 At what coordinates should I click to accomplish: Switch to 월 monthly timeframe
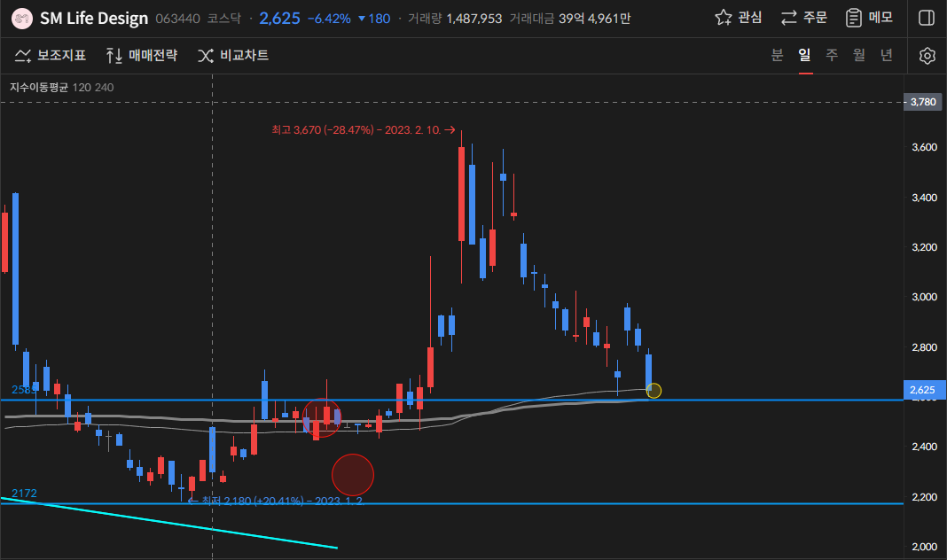click(859, 55)
